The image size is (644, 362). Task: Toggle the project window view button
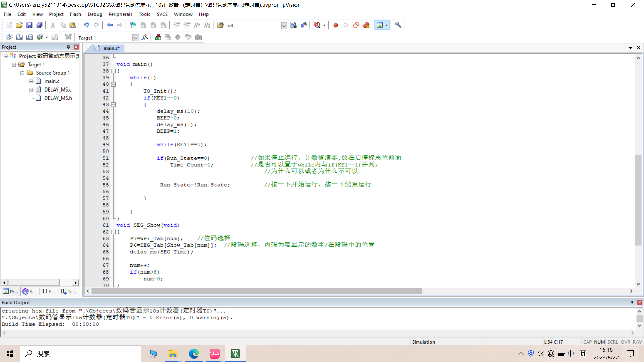point(380,25)
